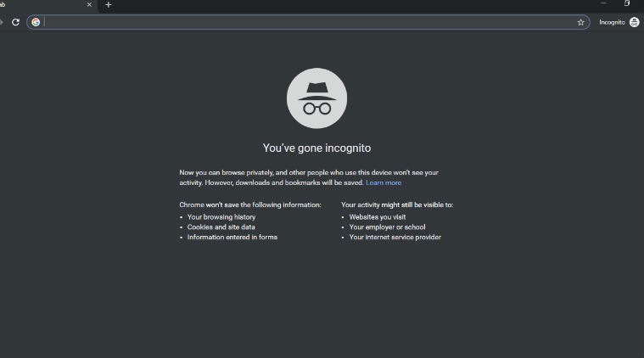Click the large incognito hat and glasses logo
644x358 pixels.
[316, 98]
